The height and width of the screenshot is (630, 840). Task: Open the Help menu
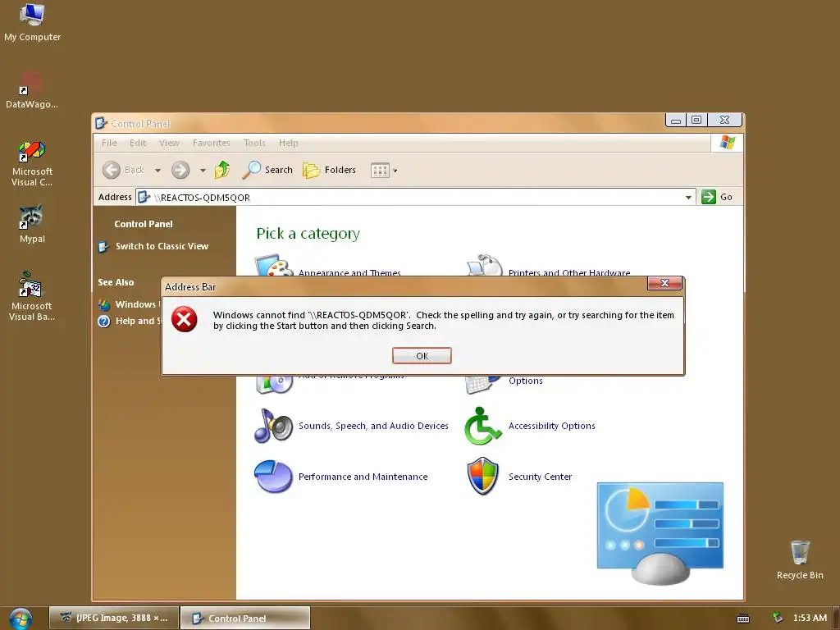point(288,143)
